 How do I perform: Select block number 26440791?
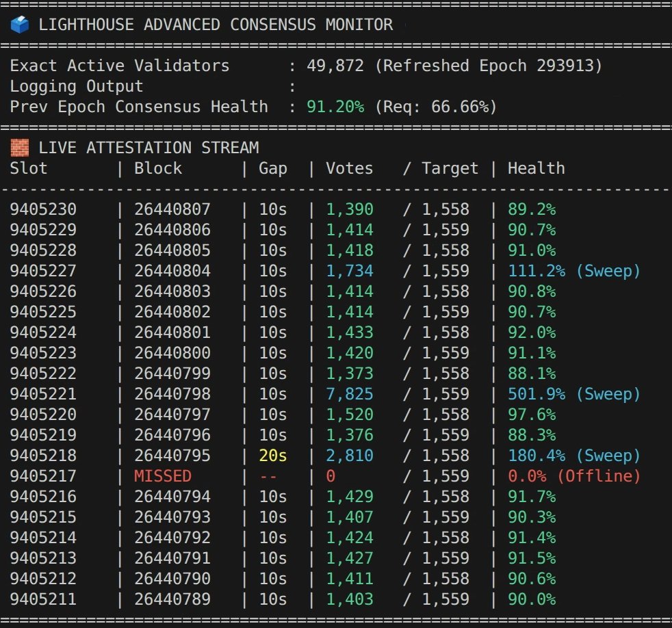(x=172, y=558)
